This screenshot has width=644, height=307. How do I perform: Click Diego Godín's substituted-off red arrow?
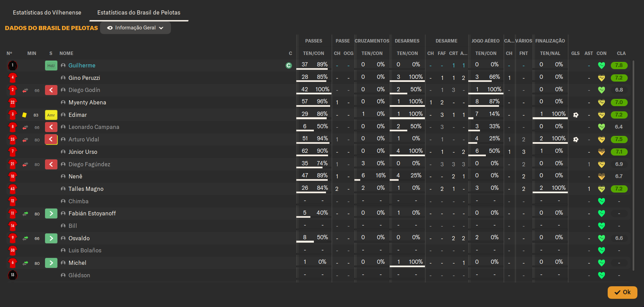[51, 90]
